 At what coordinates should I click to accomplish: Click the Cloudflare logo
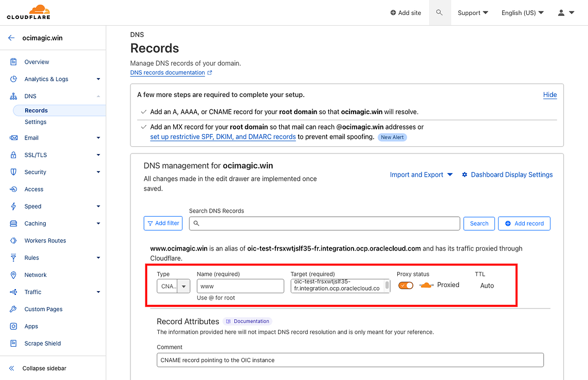28,12
